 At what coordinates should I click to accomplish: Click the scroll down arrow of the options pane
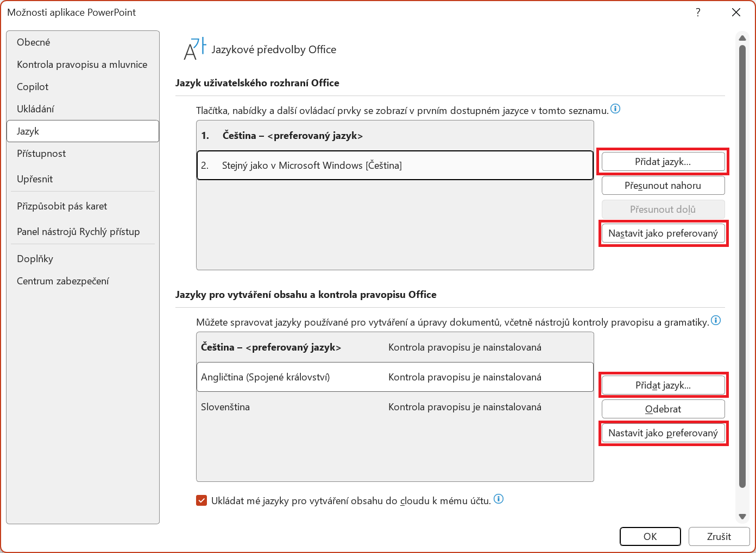pyautogui.click(x=742, y=517)
